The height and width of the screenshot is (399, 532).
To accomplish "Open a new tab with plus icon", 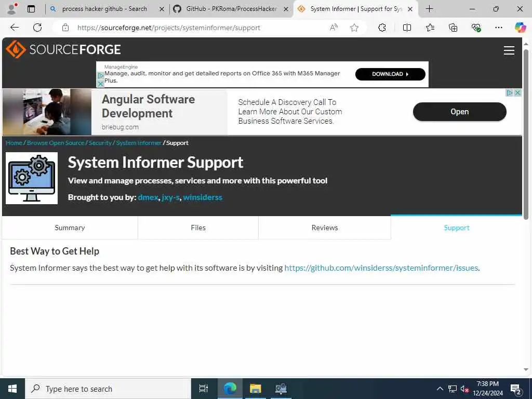I will [x=429, y=9].
